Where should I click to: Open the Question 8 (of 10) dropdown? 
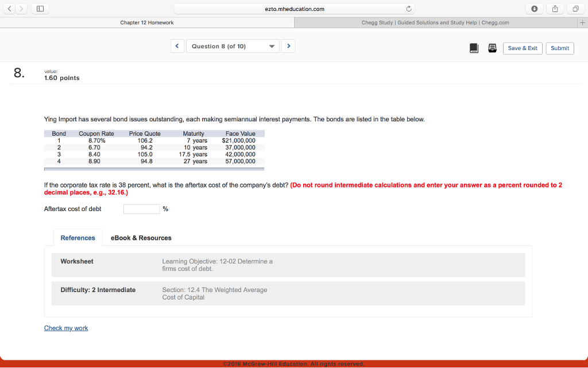pyautogui.click(x=233, y=46)
